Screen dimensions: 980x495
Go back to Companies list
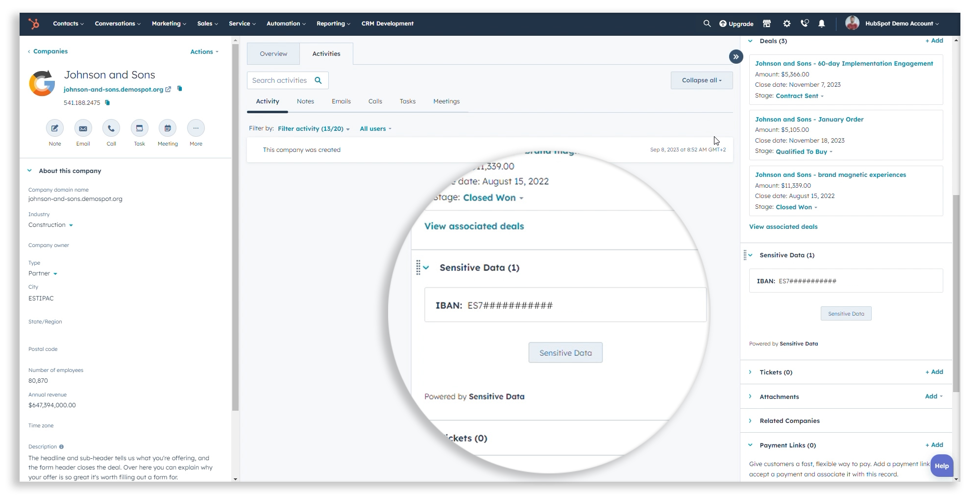(x=48, y=51)
